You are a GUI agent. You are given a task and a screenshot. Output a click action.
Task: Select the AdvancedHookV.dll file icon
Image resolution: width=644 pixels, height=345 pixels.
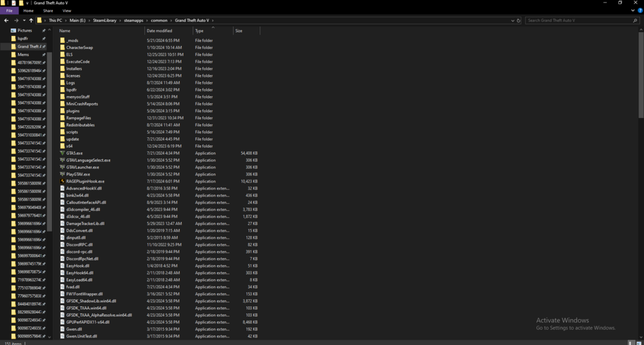tap(62, 188)
